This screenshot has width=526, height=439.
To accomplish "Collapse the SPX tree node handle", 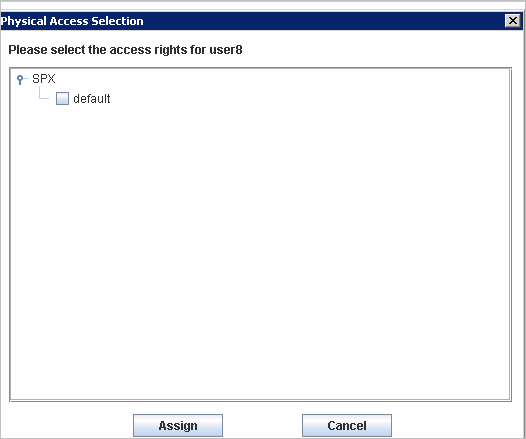I will (x=20, y=79).
